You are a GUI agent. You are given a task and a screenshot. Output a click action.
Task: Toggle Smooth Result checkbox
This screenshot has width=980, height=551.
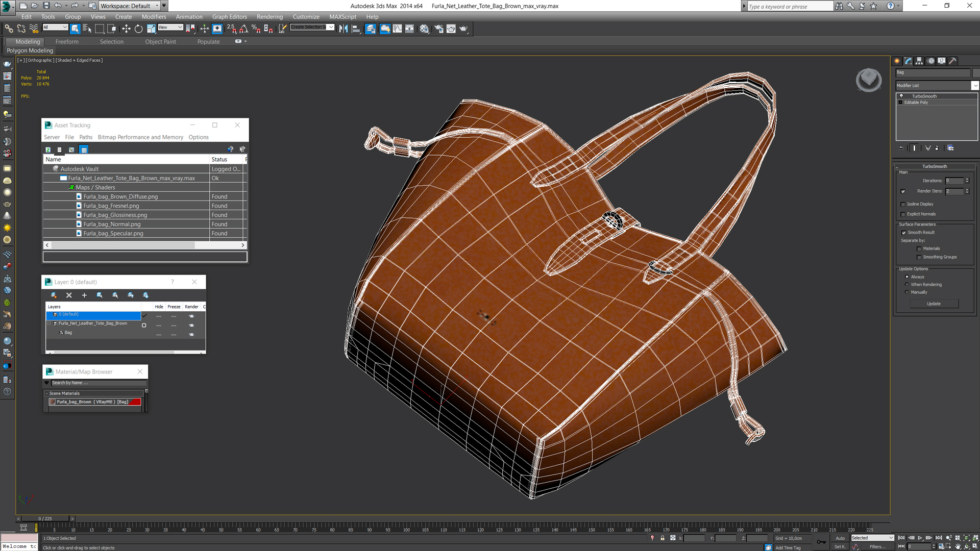903,233
